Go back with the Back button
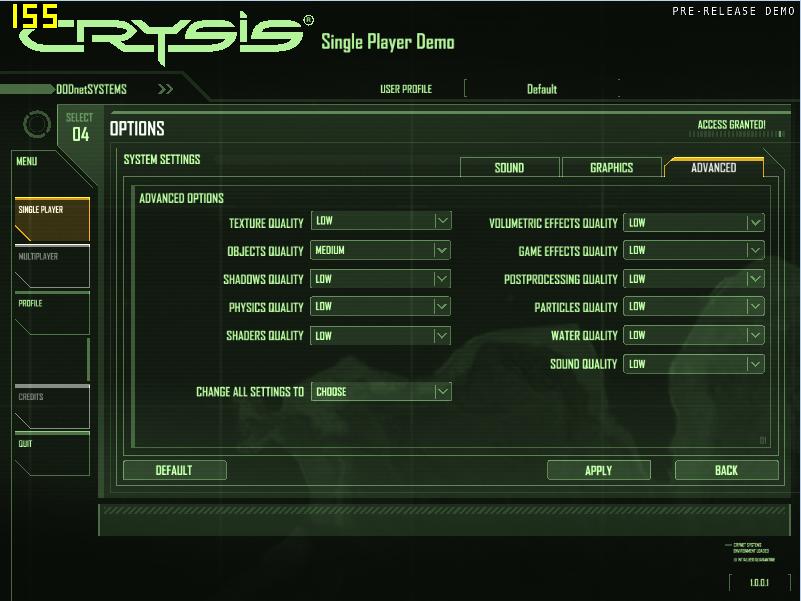 click(x=726, y=470)
